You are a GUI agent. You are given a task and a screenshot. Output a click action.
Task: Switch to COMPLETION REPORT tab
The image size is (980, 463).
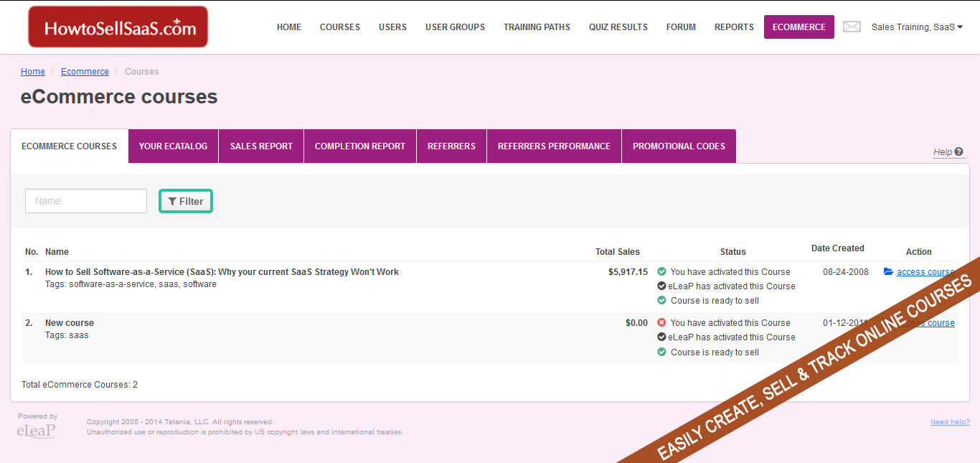pyautogui.click(x=360, y=146)
